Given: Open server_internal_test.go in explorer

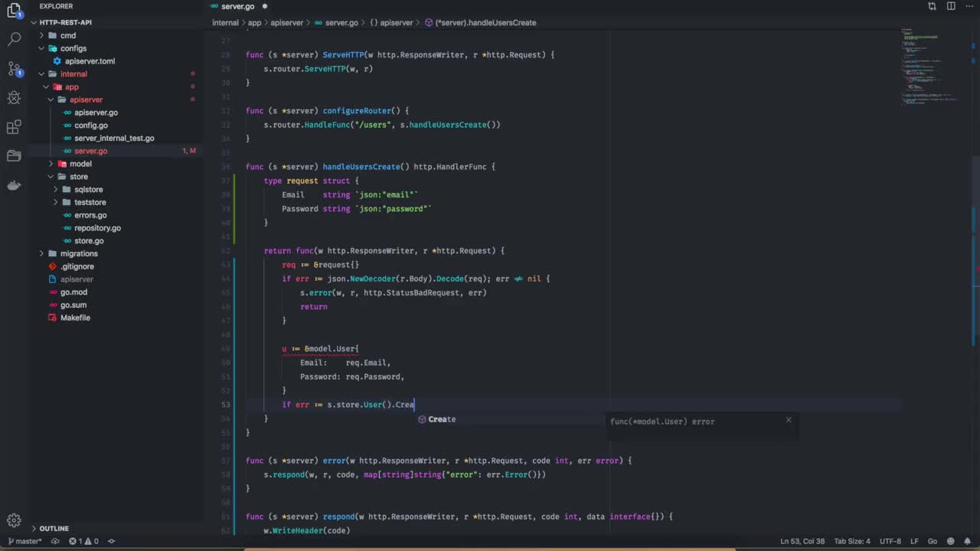Looking at the screenshot, I should click(x=114, y=138).
